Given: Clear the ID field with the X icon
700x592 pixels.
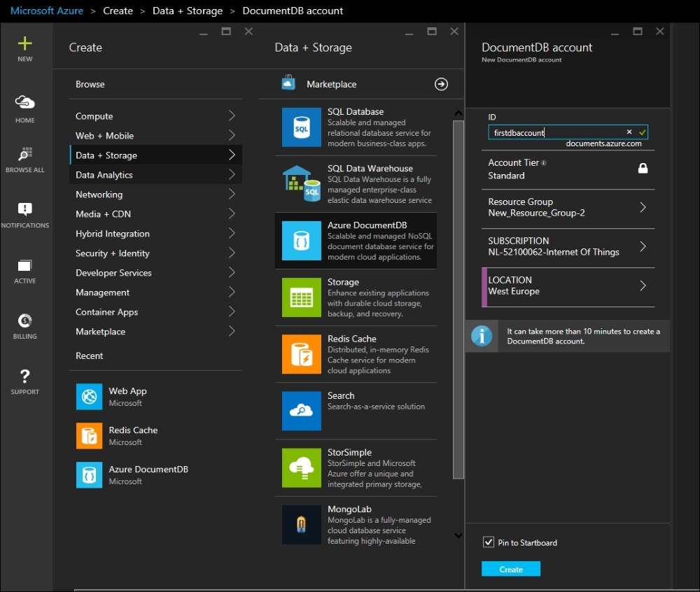Looking at the screenshot, I should (629, 132).
